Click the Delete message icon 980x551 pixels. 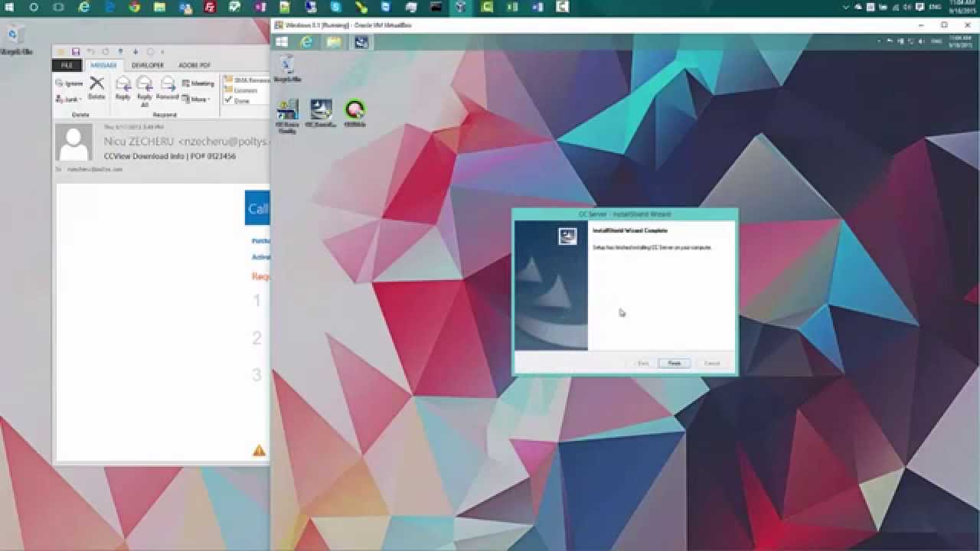point(96,89)
